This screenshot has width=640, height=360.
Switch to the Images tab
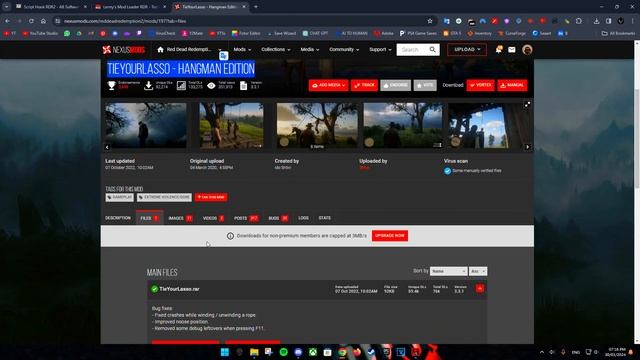coord(180,218)
